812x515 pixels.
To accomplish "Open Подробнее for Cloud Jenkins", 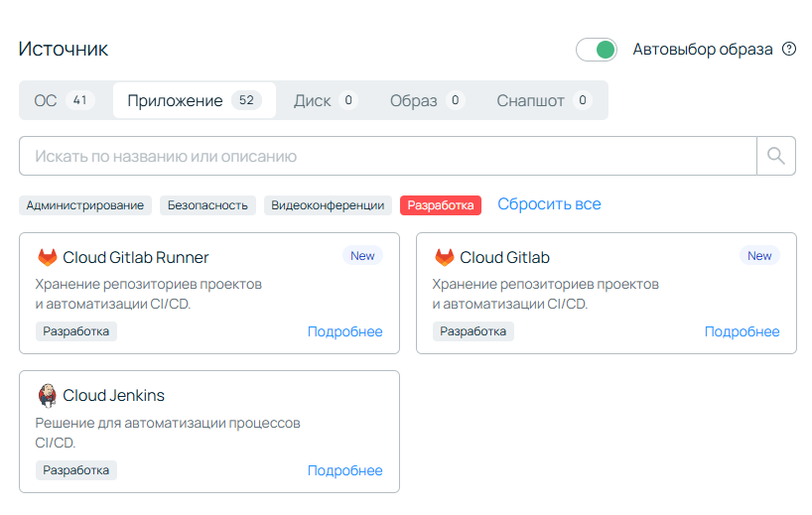I will tap(344, 470).
